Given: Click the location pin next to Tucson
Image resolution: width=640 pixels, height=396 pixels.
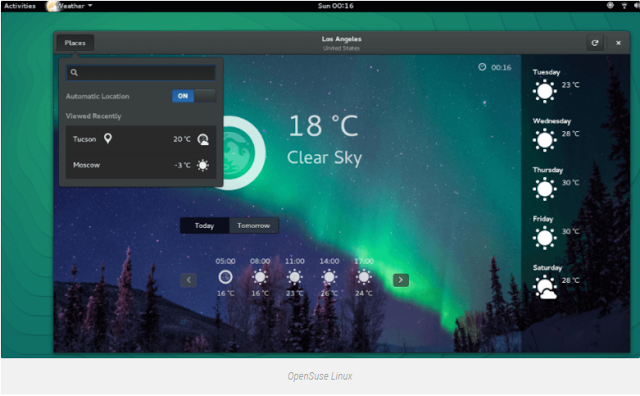Looking at the screenshot, I should pyautogui.click(x=108, y=138).
